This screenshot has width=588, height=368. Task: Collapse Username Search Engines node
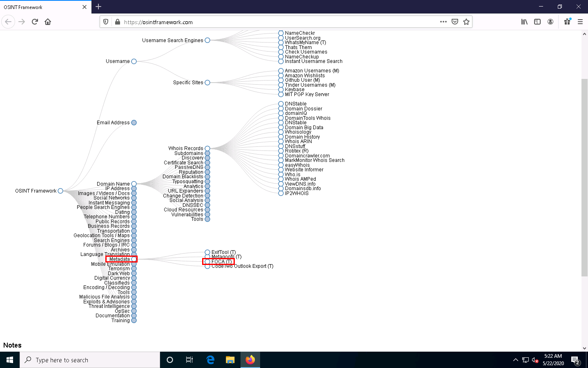click(x=207, y=40)
